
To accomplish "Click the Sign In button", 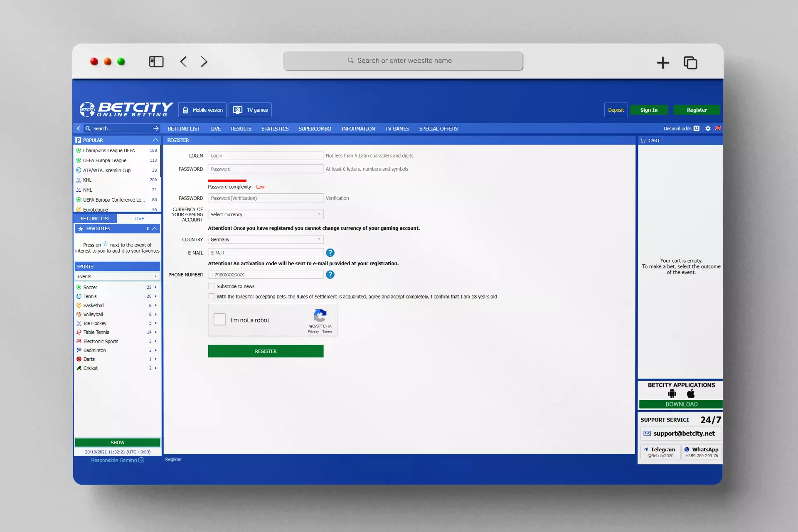I will click(x=649, y=110).
